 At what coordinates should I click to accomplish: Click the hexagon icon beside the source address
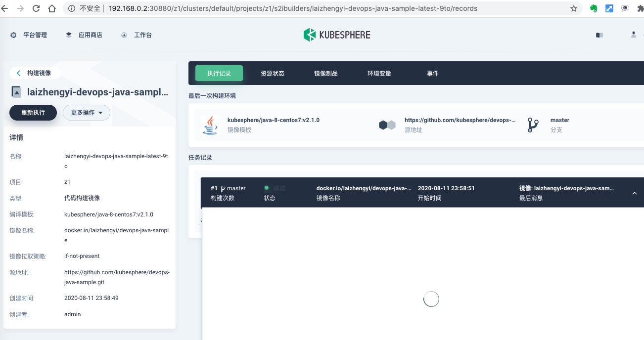tap(387, 125)
